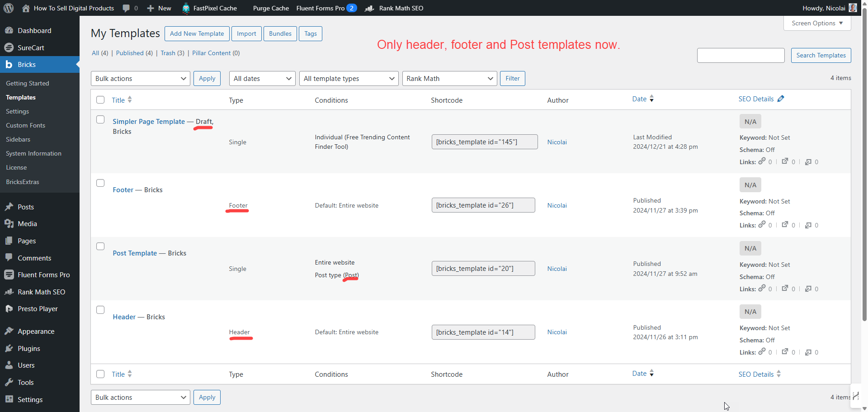Check the Simpler Page Template row
868x412 pixels.
100,119
